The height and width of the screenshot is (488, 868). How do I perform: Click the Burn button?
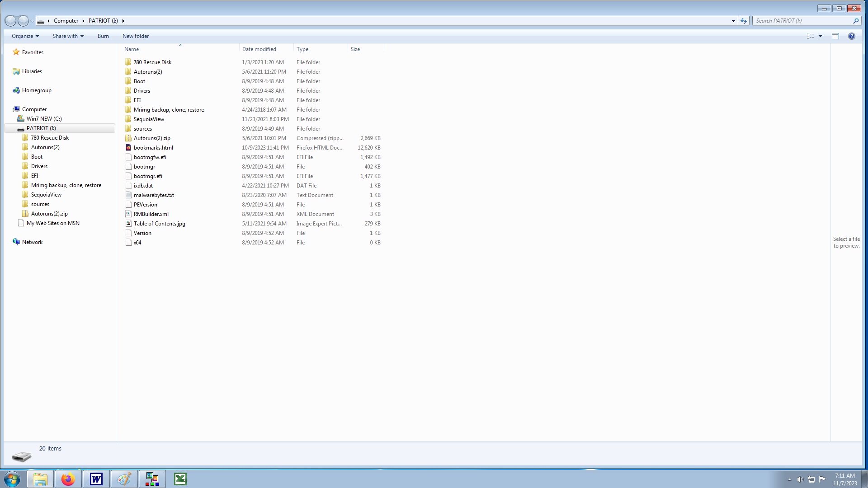103,36
